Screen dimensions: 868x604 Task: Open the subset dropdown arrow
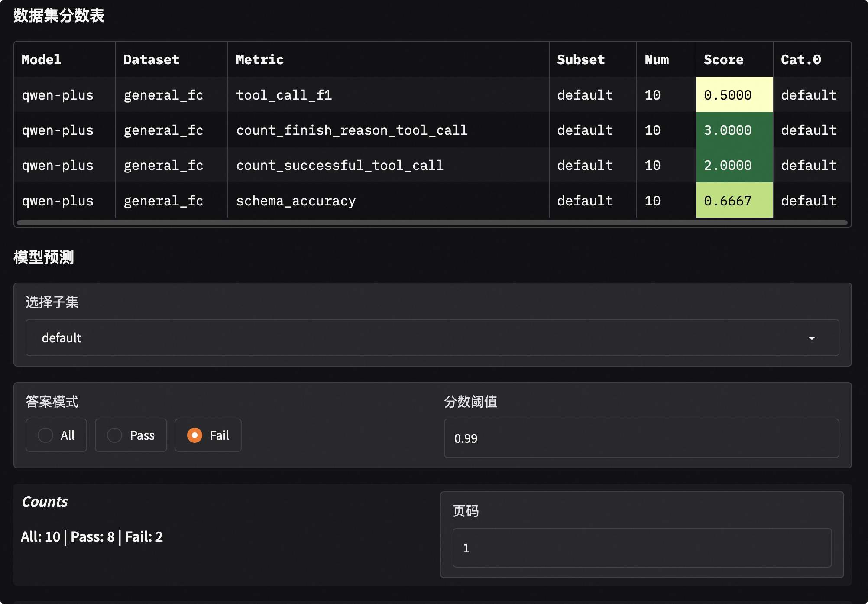(812, 338)
